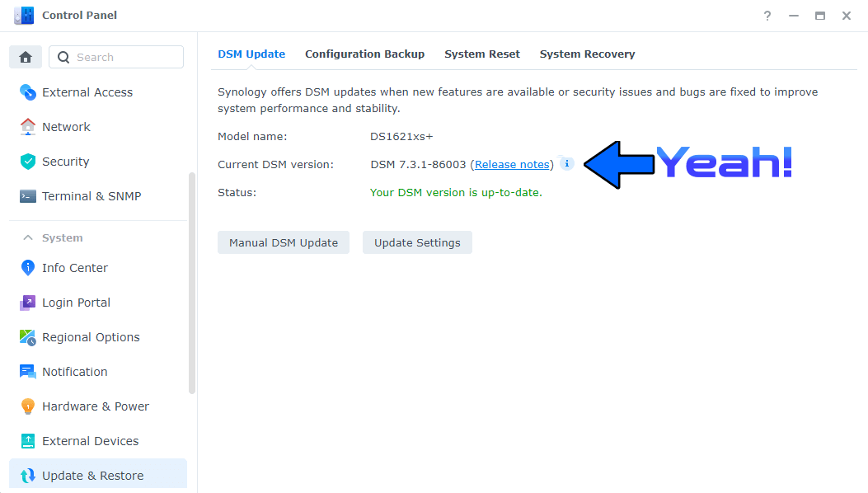Viewport: 868px width, 493px height.
Task: Click the info icon beside the DSM version
Action: [x=567, y=163]
